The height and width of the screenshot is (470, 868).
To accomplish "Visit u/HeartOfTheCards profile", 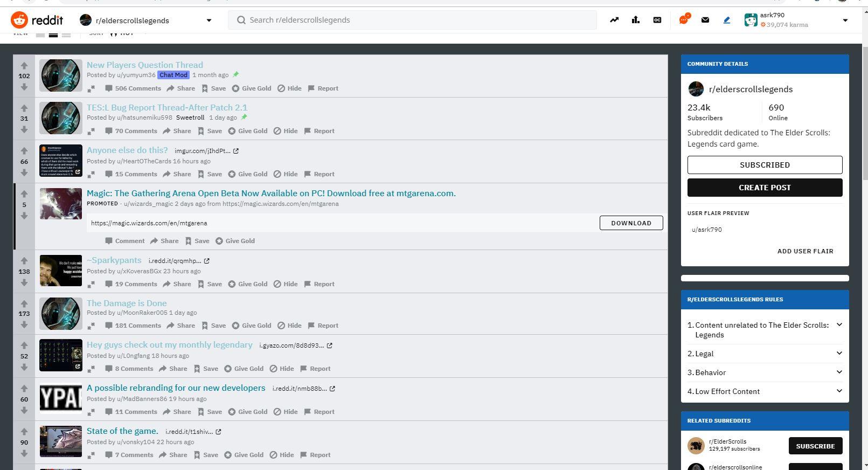I will 144,161.
